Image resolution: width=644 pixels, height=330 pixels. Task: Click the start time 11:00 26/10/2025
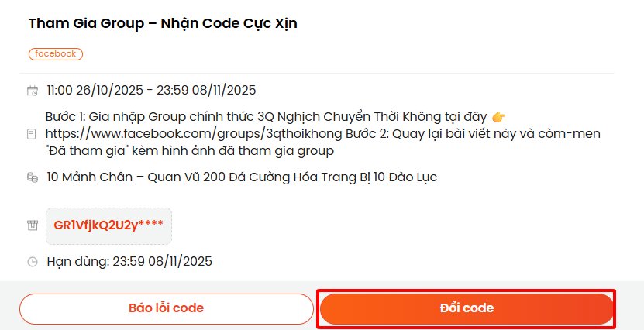[x=95, y=90]
